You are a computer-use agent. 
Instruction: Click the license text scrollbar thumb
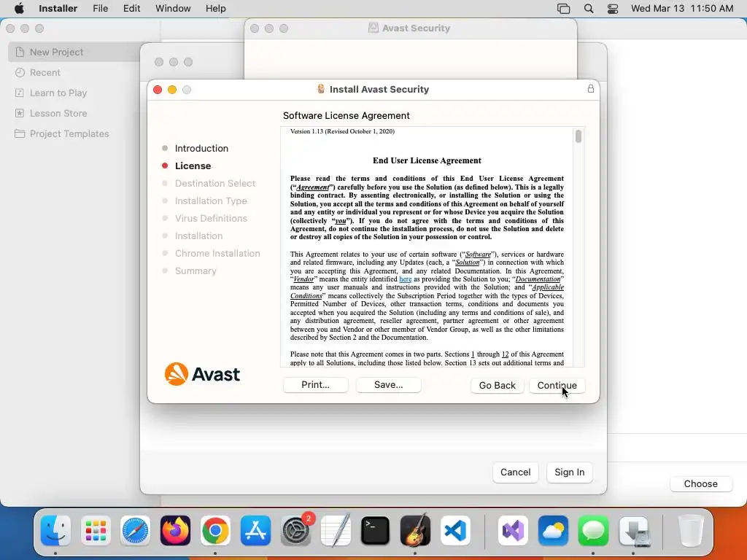click(578, 136)
